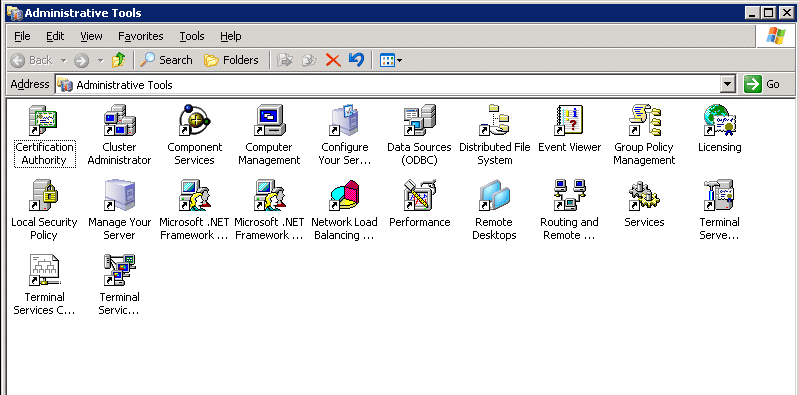Click the green Go button
The width and height of the screenshot is (799, 395).
pos(763,85)
